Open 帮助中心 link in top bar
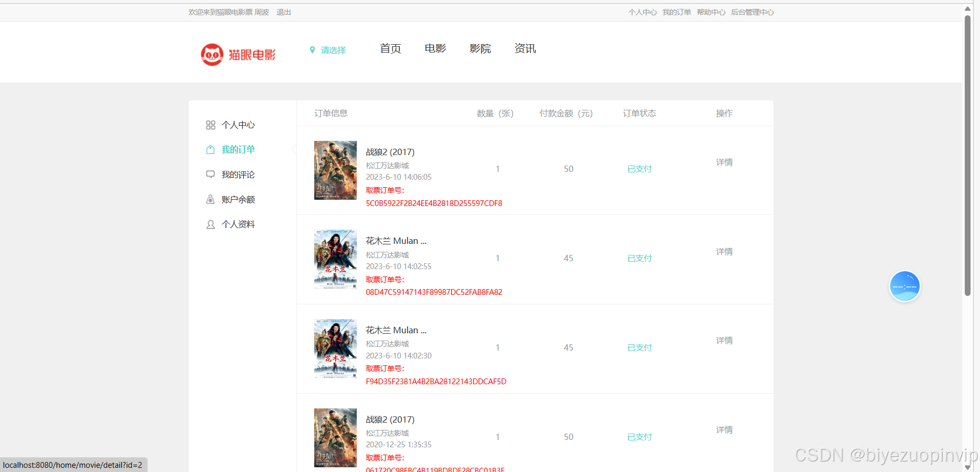The width and height of the screenshot is (980, 472). (711, 12)
